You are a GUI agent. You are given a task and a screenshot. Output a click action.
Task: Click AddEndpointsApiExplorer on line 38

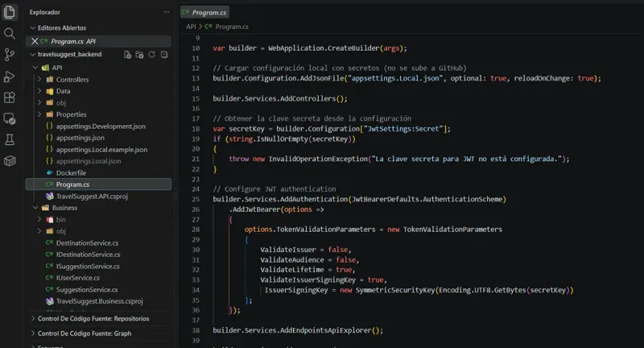pyautogui.click(x=326, y=330)
